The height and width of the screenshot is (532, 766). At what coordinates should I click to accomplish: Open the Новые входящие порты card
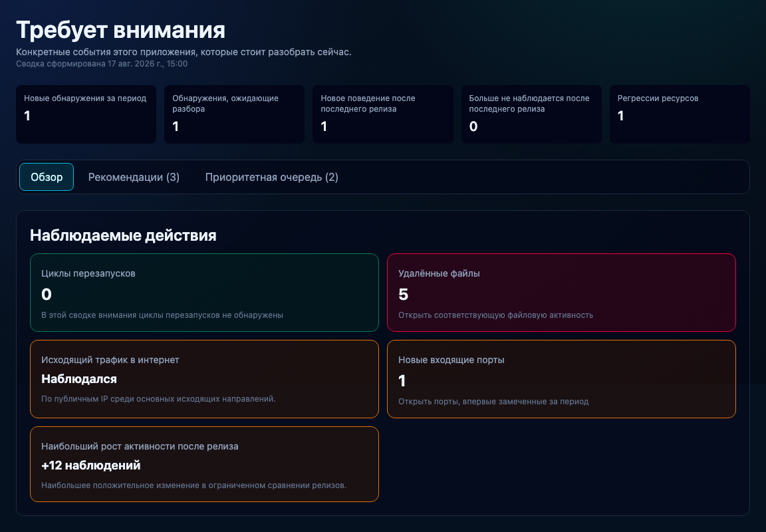(561, 379)
